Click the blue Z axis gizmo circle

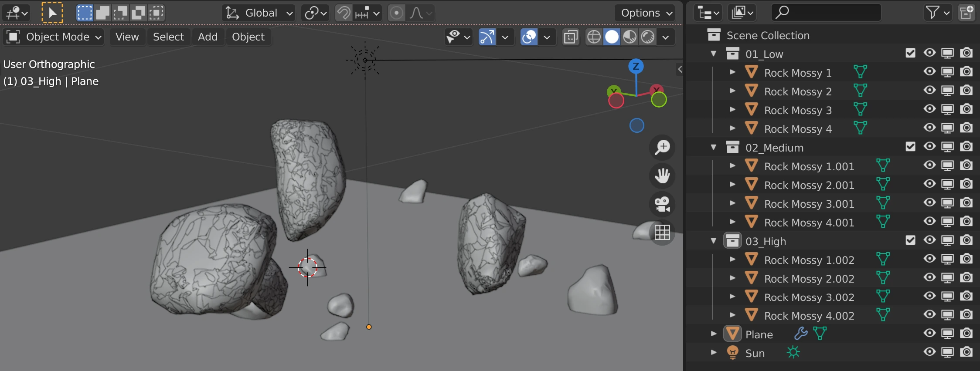[x=636, y=66]
